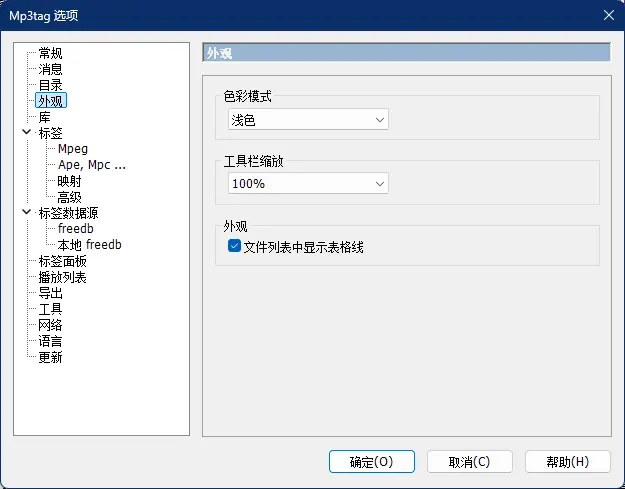Open Mpeg tag settings
625x489 pixels.
[x=73, y=149]
